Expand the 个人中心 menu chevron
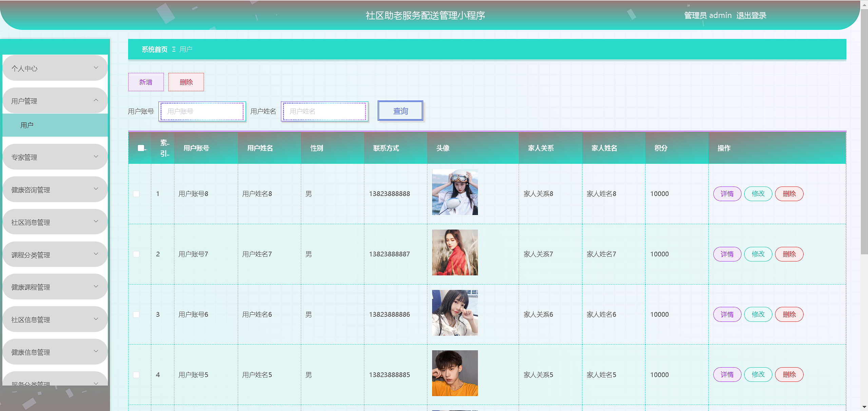 [x=96, y=68]
